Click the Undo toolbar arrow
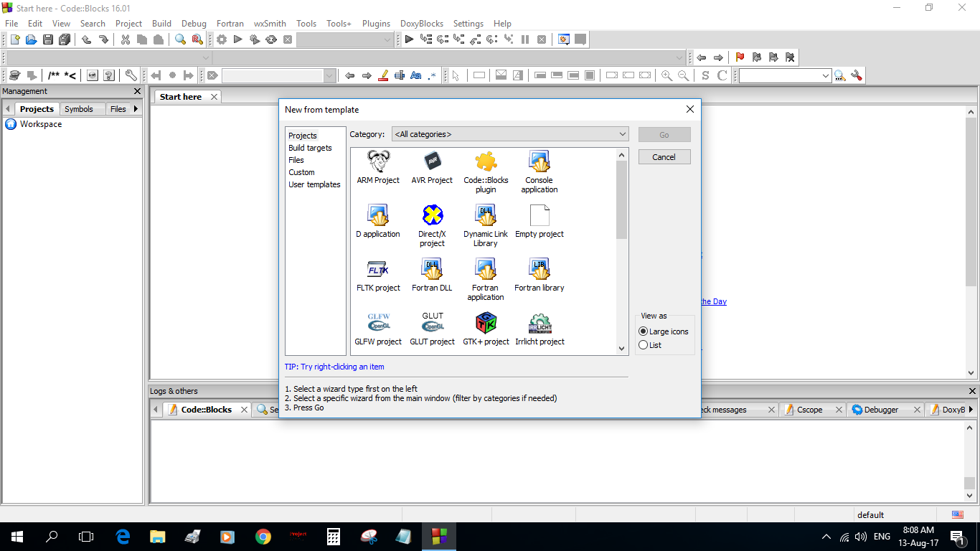The width and height of the screenshot is (980, 551). coord(87,39)
